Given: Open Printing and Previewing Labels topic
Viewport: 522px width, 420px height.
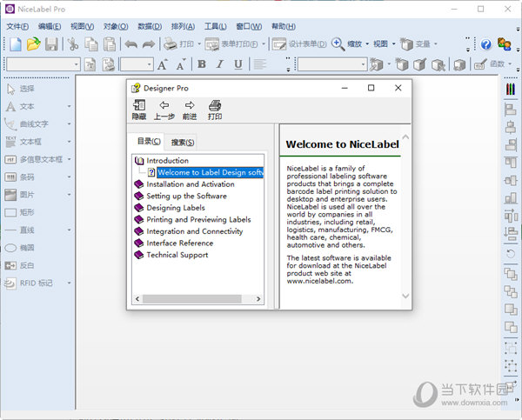Looking at the screenshot, I should tap(193, 219).
